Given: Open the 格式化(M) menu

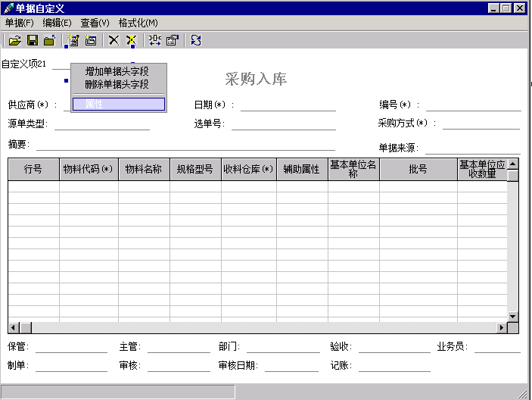Looking at the screenshot, I should coord(138,23).
